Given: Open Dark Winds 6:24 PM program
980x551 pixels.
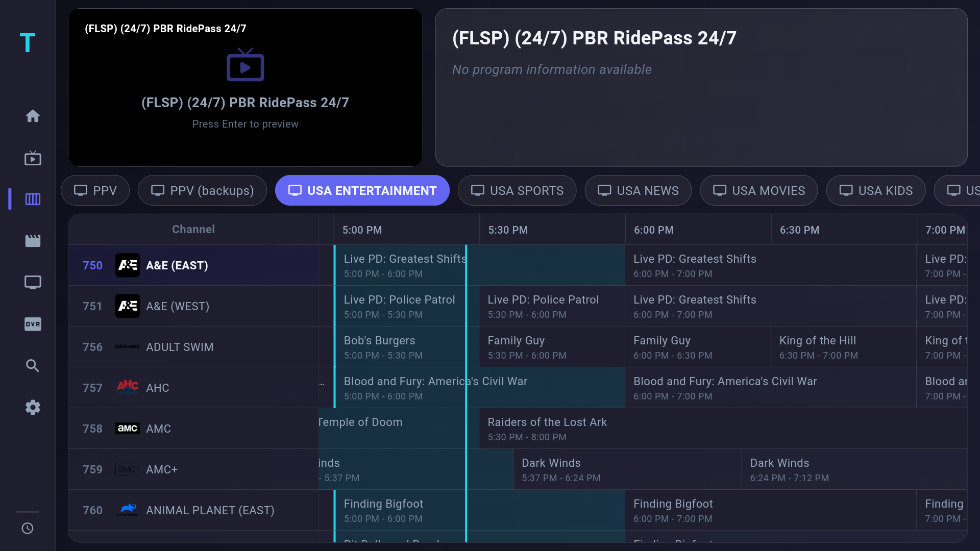Looking at the screenshot, I should pos(854,469).
